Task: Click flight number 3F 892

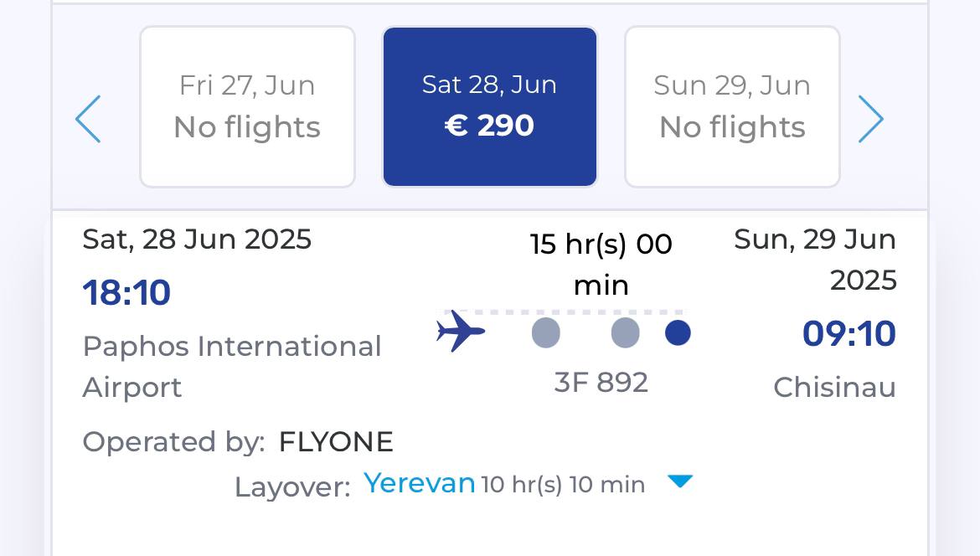Action: click(x=601, y=383)
